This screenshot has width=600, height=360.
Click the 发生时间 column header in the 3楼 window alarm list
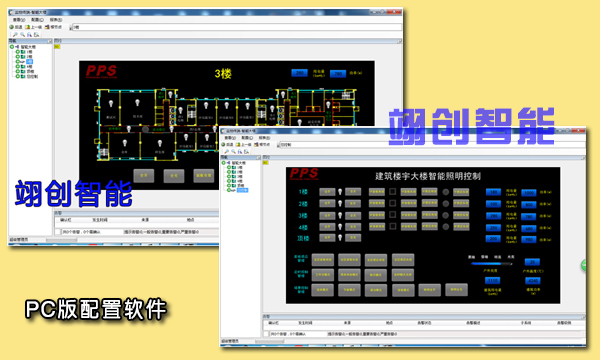pyautogui.click(x=100, y=220)
